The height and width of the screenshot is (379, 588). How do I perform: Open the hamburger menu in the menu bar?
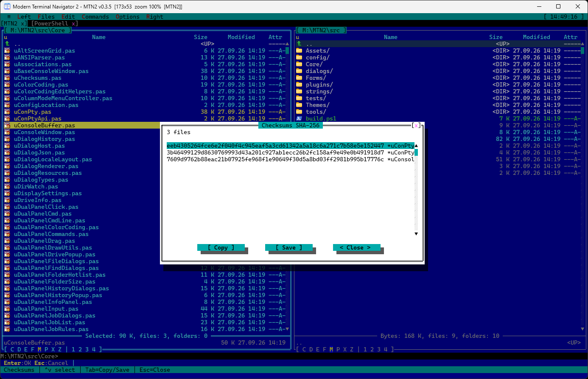[x=9, y=17]
